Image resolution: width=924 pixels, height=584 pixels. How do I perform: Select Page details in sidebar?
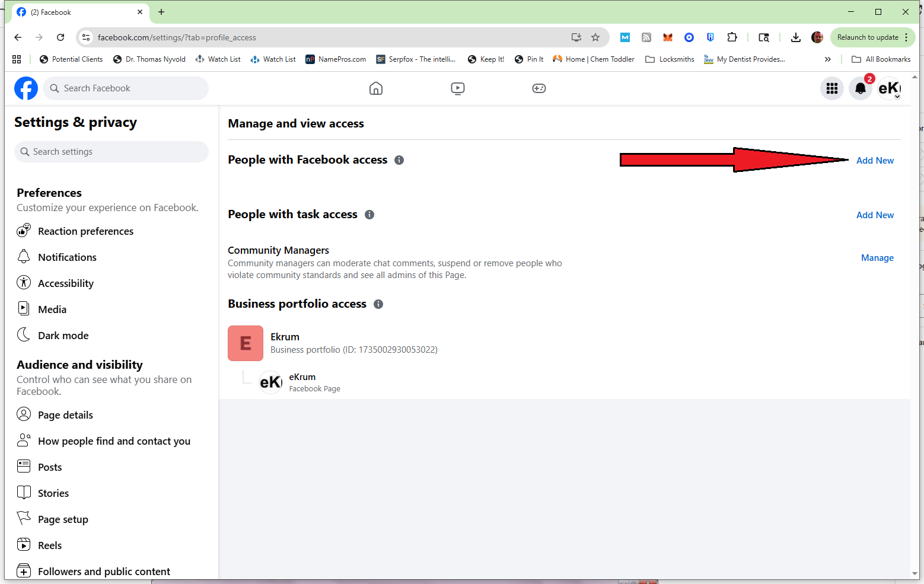coord(65,415)
